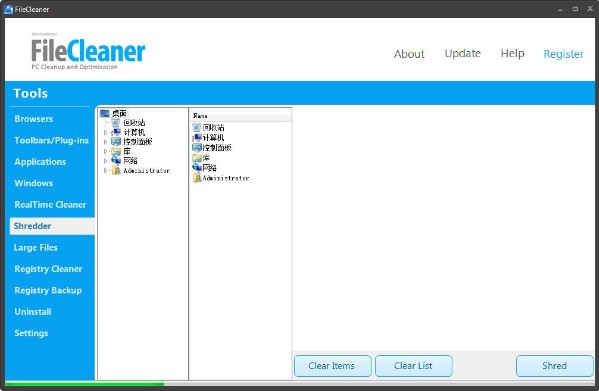Open the Register link in the header

pos(563,54)
